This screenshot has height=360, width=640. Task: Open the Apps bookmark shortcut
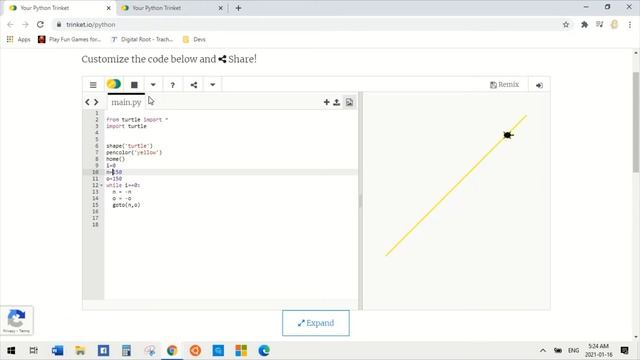[x=18, y=39]
